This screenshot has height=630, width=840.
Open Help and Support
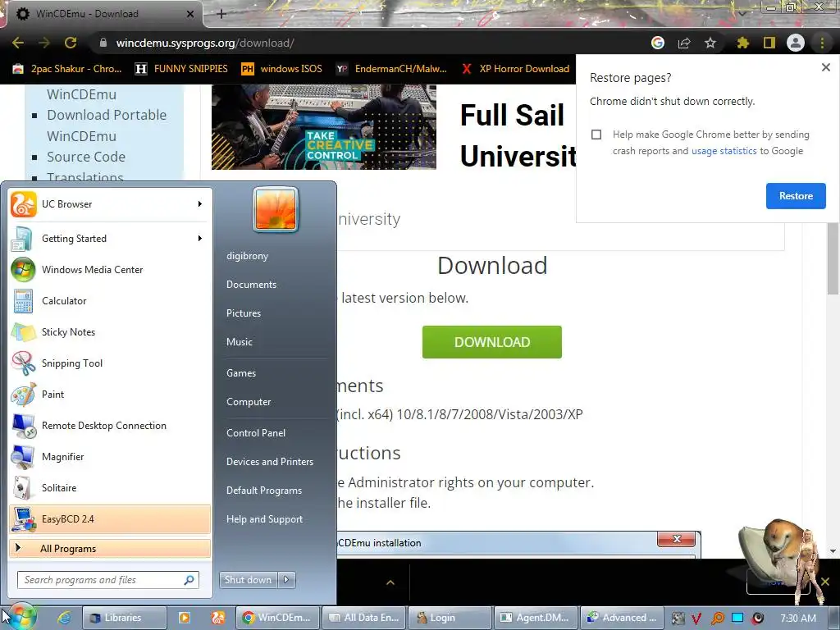point(264,519)
